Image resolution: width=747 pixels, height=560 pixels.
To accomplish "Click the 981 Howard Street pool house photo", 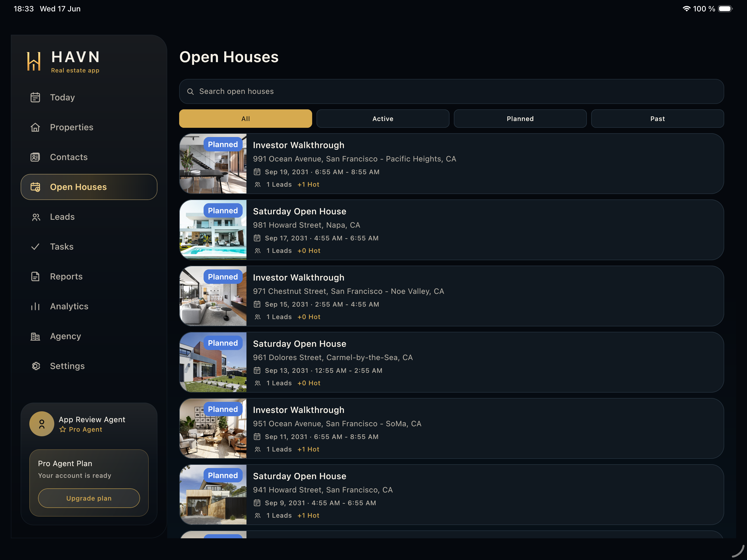I will click(213, 230).
